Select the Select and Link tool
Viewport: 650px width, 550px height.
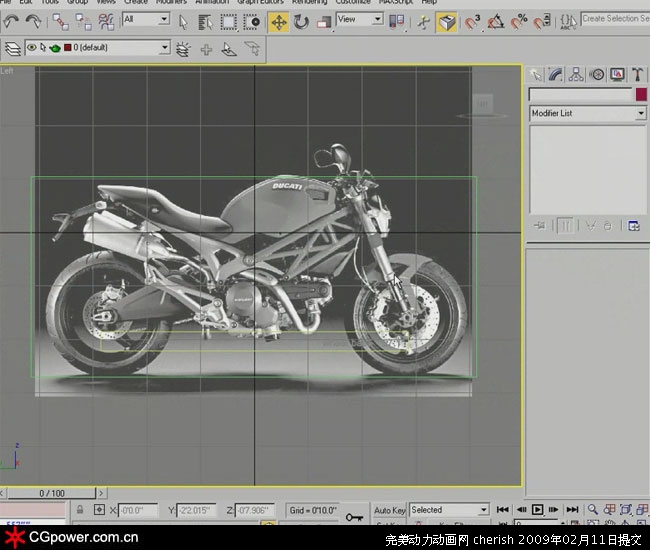(x=61, y=22)
